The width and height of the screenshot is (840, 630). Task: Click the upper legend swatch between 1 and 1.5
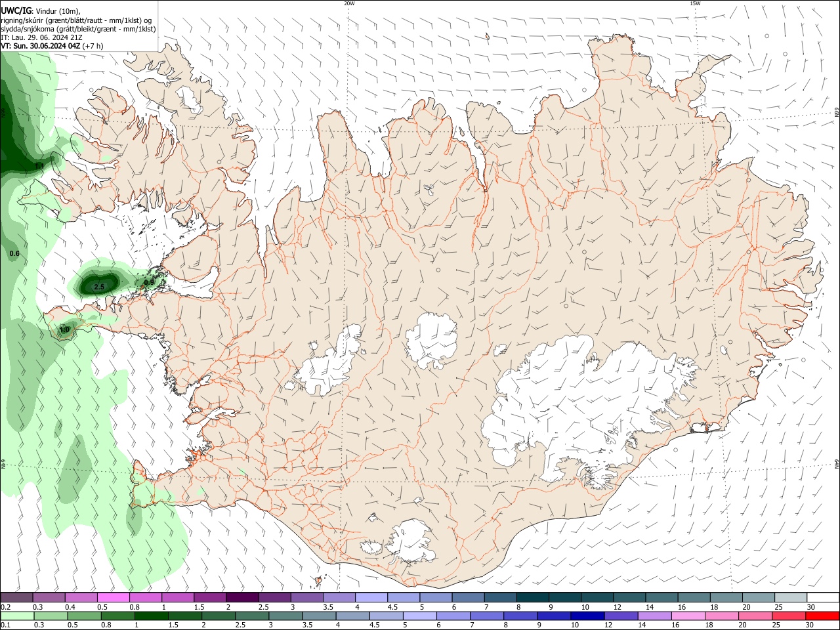click(178, 598)
